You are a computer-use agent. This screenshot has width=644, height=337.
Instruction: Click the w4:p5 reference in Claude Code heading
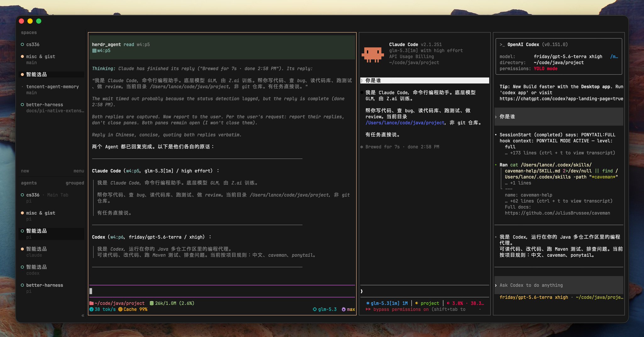tap(133, 171)
